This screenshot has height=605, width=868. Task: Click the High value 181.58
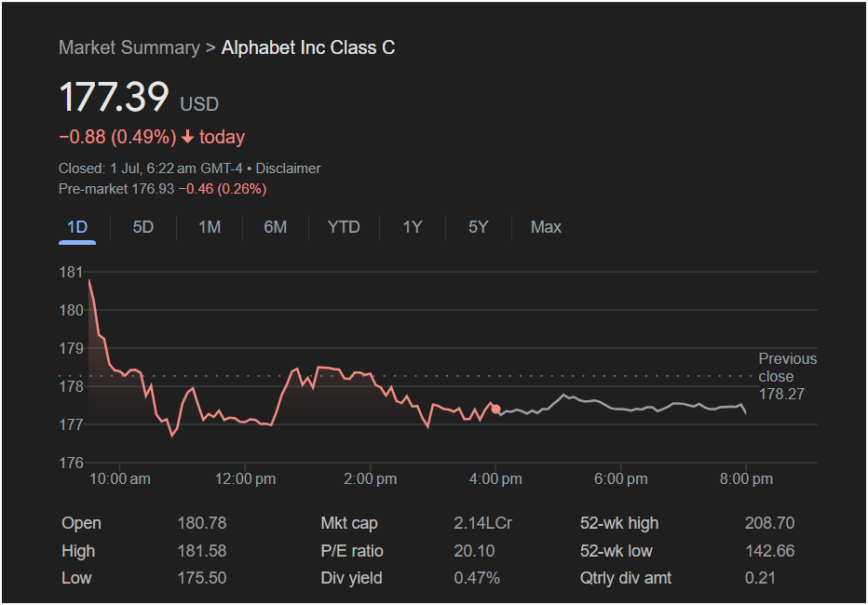(201, 551)
